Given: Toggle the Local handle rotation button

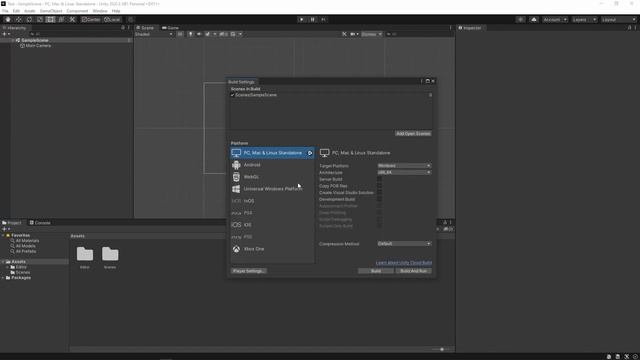Looking at the screenshot, I should 112,20.
